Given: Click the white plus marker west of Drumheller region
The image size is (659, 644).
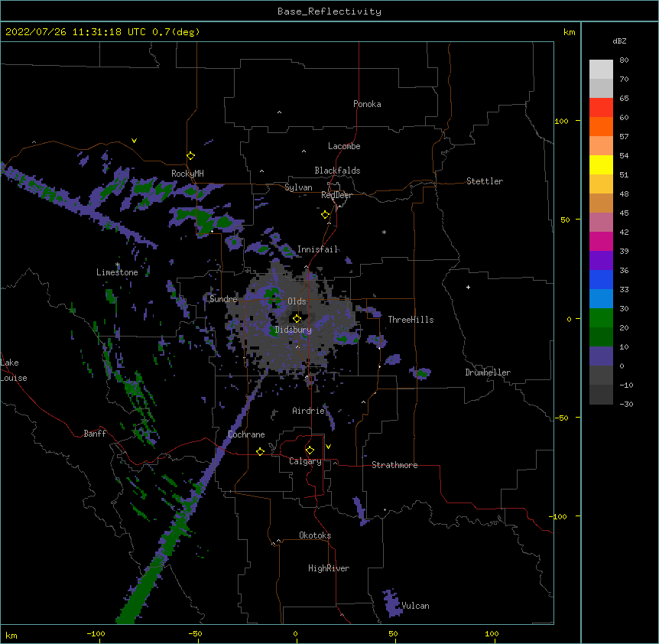Looking at the screenshot, I should (468, 287).
